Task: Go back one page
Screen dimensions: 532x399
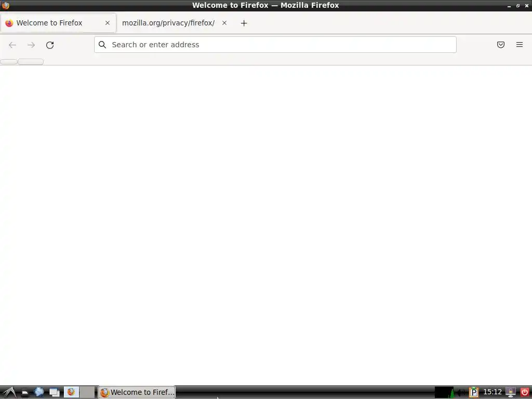Action: 12,45
